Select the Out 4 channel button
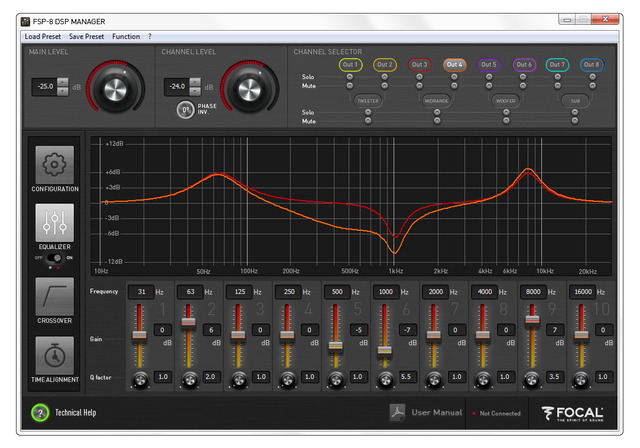This screenshot has height=448, width=640. click(455, 64)
